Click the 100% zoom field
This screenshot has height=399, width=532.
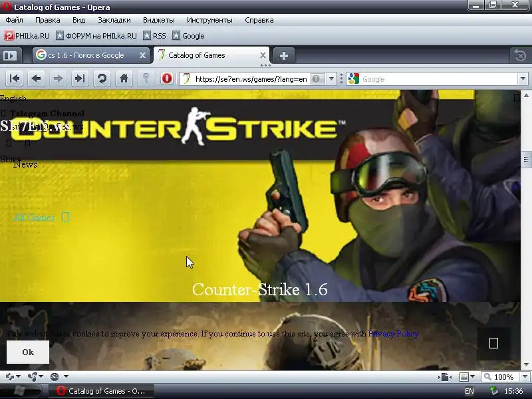tap(503, 377)
